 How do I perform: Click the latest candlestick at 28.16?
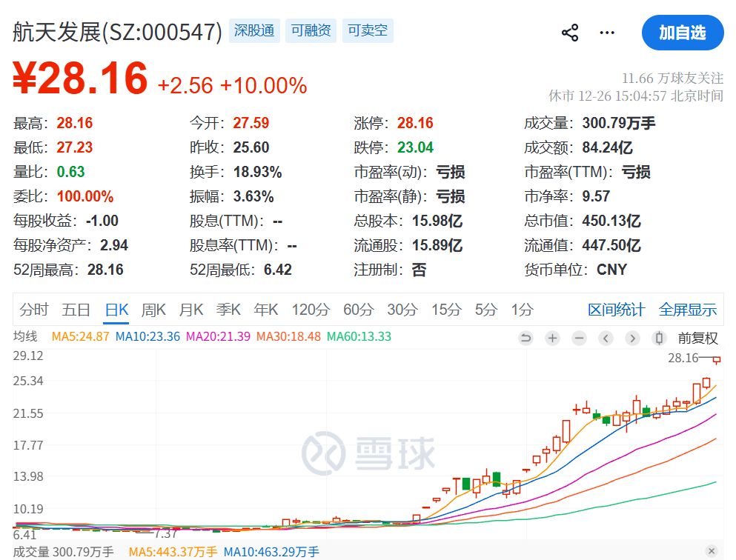[x=717, y=360]
